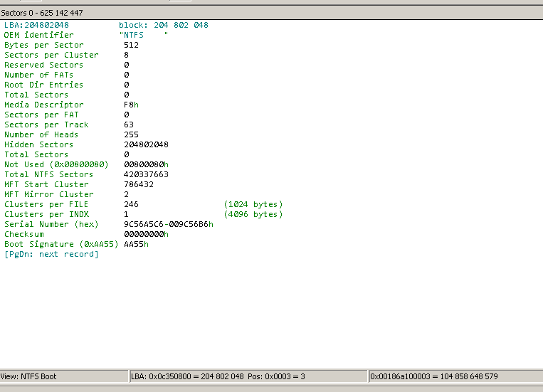Select the 'Reserved Sectors' label

click(x=43, y=65)
